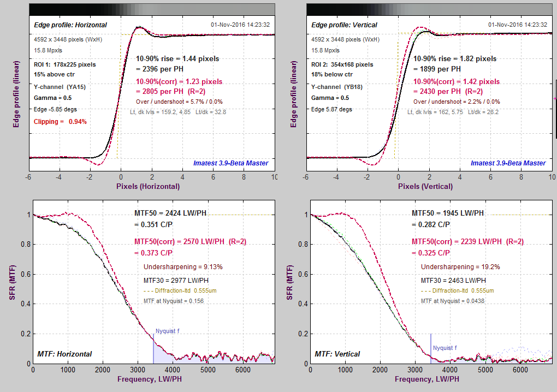Click 'Imatest 3.9-Beta Master' in vertical edge plot
This screenshot has height=392, width=557.
tap(508, 163)
